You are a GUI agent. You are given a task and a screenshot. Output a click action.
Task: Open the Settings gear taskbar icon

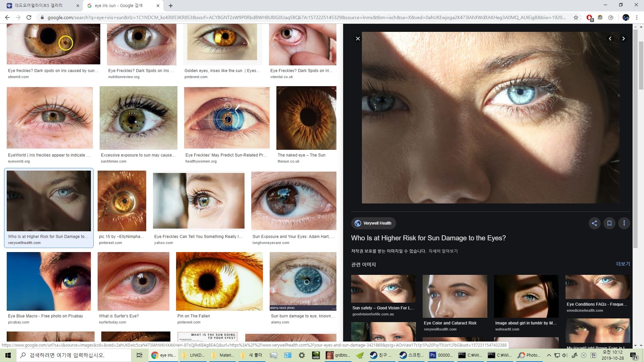pos(302,355)
